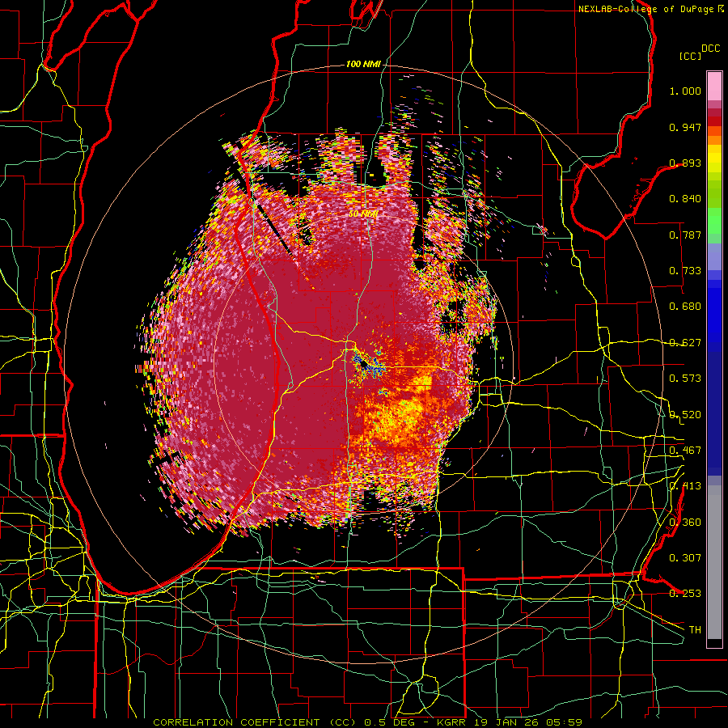Pick the light pink segment of the color bar
Image resolution: width=728 pixels, height=728 pixels.
[x=714, y=87]
